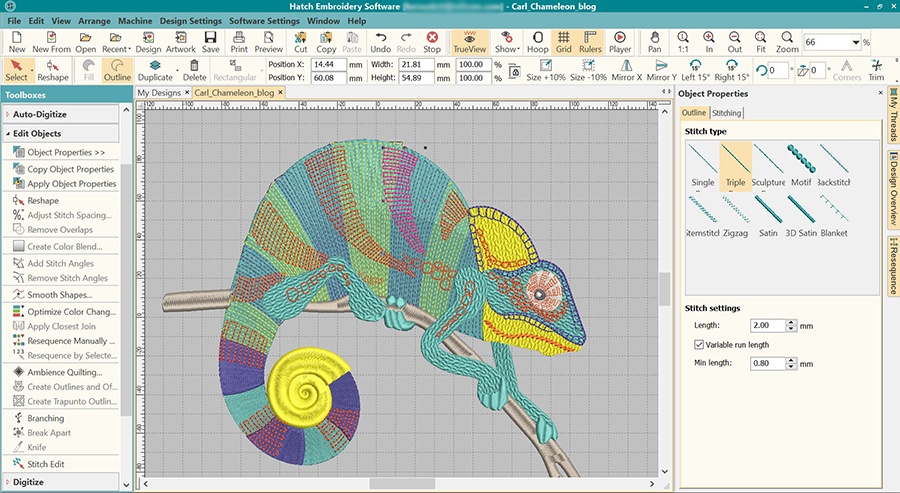
Task: Click the stitch Length input field
Action: tap(766, 326)
